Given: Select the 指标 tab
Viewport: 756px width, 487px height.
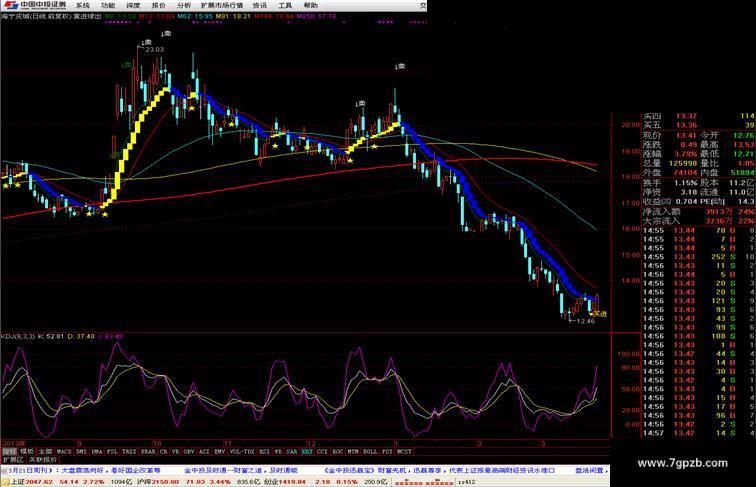Looking at the screenshot, I should (x=9, y=452).
